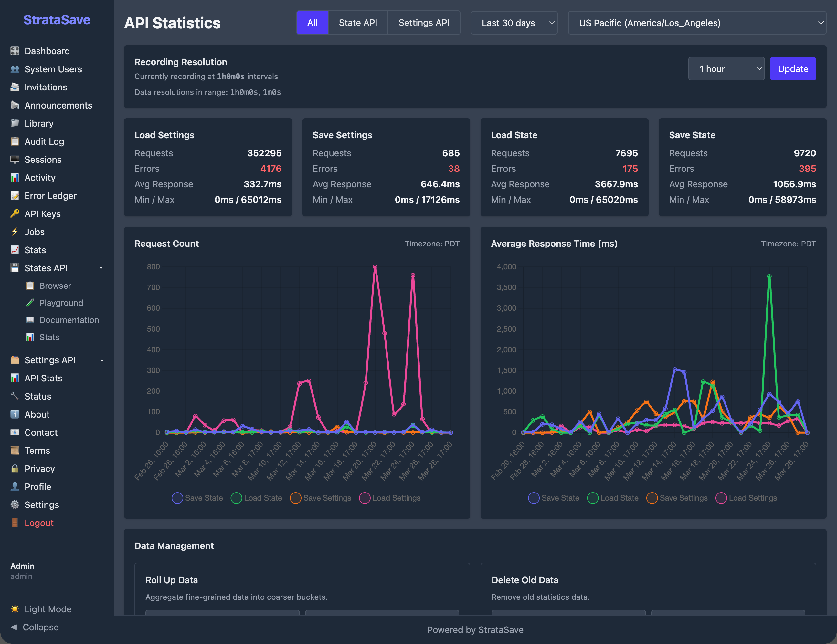Screen dimensions: 837x644
Task: Open the Jobs lightning icon
Action: point(15,232)
